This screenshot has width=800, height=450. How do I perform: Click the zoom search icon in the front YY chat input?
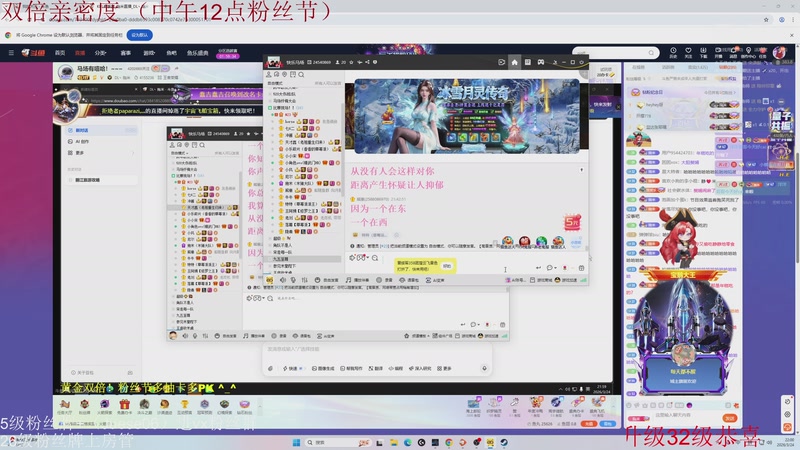tap(375, 258)
